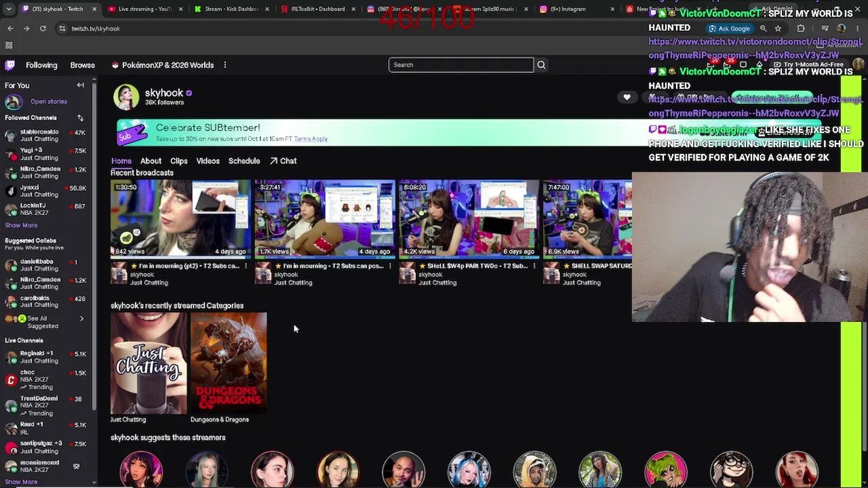Screen dimensions: 868x488
Task: Click the Ask Google chip in address bar
Action: [730, 28]
